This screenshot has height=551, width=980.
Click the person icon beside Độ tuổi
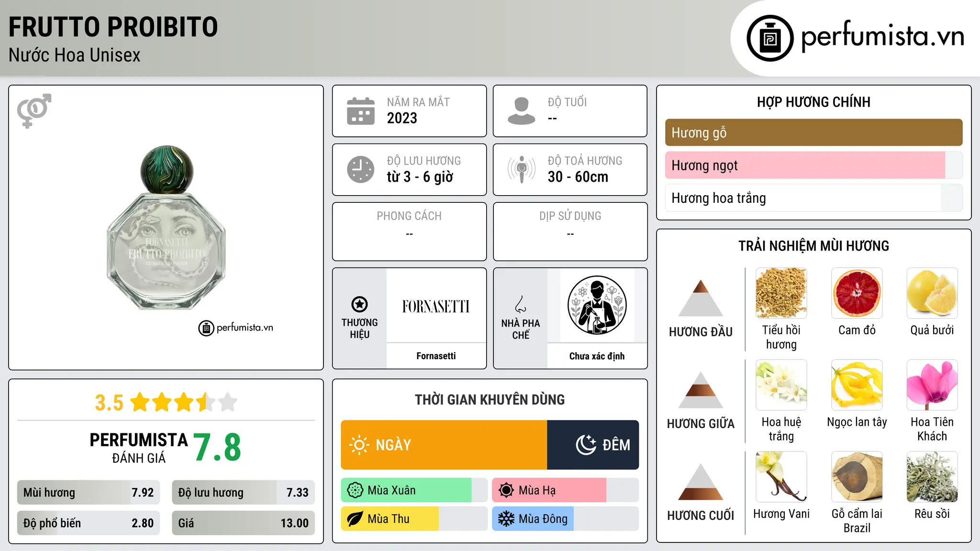pyautogui.click(x=521, y=111)
